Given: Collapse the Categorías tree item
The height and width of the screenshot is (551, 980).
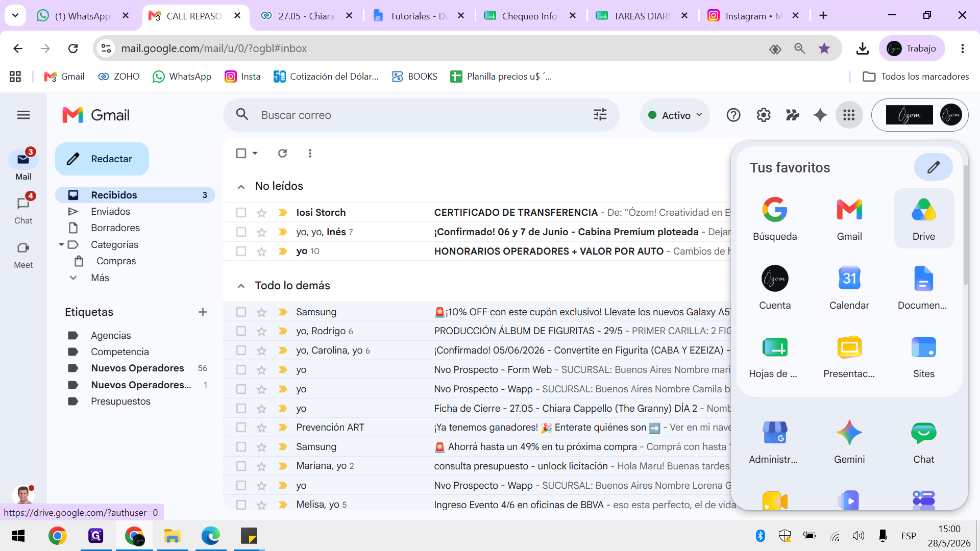Looking at the screenshot, I should (x=61, y=245).
